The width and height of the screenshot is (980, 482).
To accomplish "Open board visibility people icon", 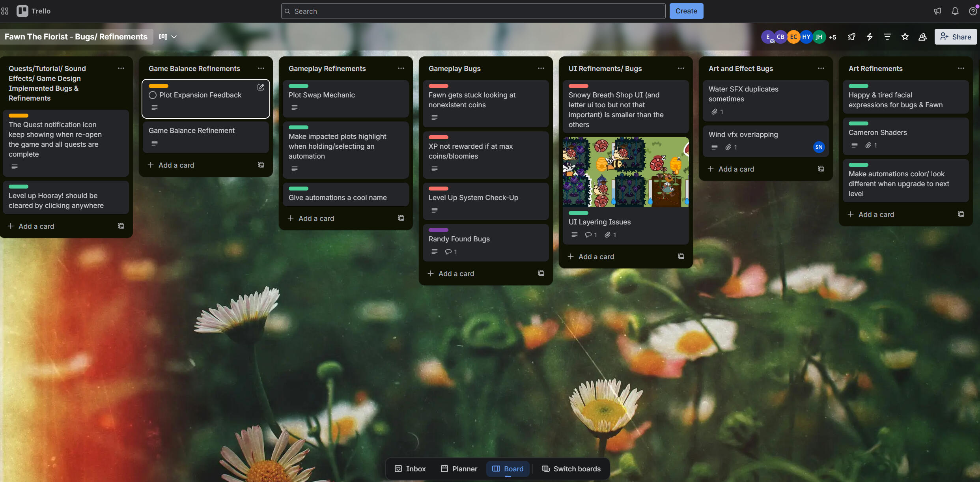I will [922, 37].
